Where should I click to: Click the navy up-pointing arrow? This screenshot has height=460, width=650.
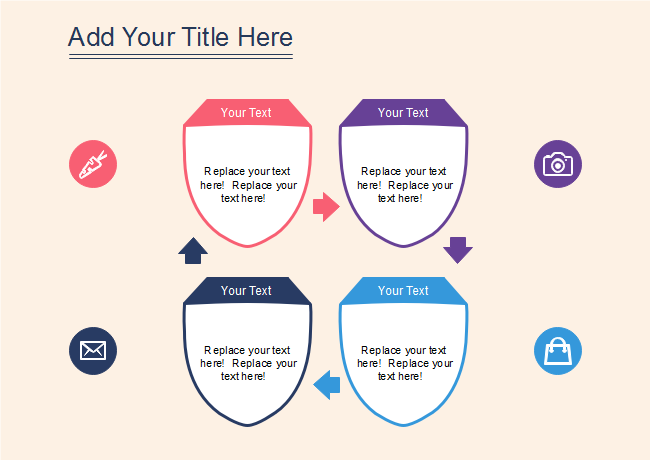click(x=193, y=251)
